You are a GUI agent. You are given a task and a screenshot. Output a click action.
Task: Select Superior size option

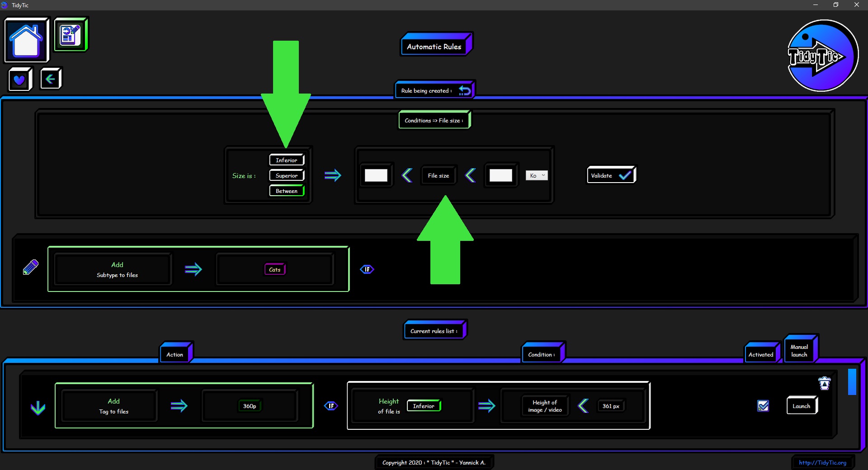(x=287, y=175)
